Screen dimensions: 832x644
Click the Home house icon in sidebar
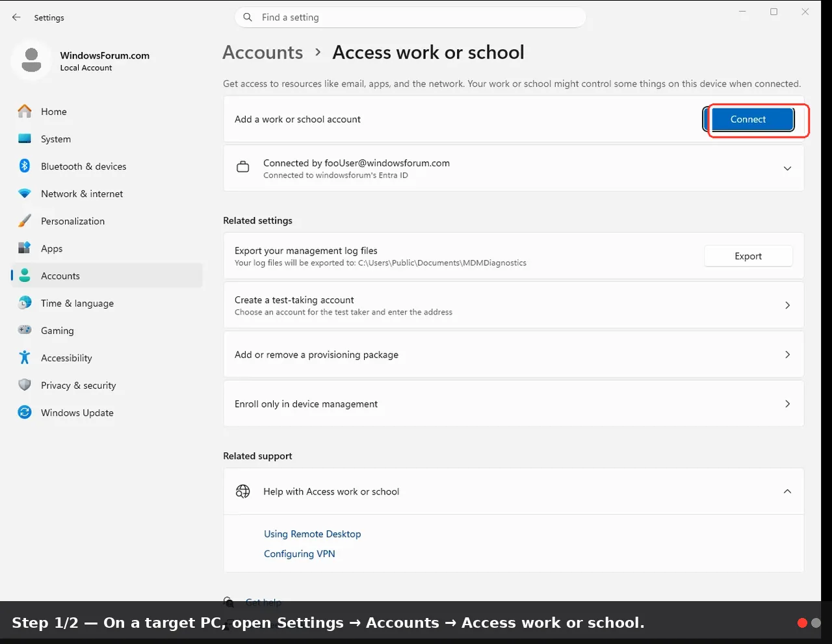tap(25, 112)
